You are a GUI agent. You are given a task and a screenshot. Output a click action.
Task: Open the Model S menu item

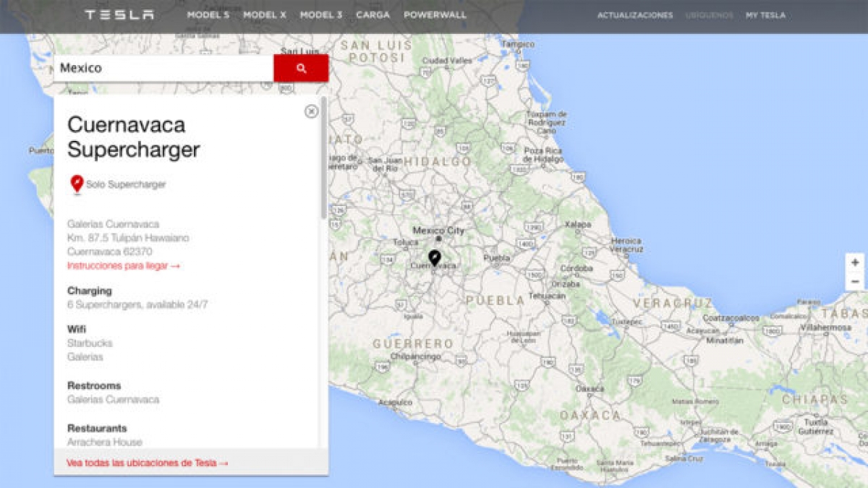[208, 14]
